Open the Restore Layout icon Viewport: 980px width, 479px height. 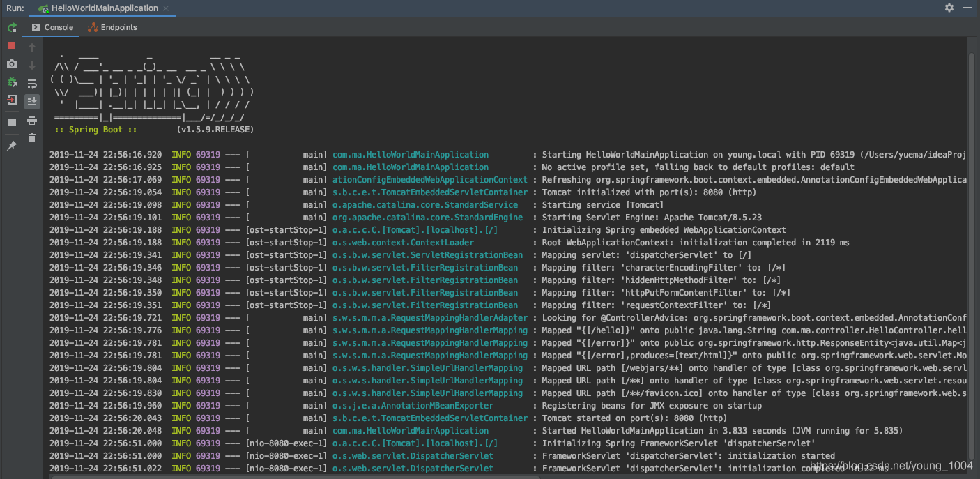coord(12,123)
